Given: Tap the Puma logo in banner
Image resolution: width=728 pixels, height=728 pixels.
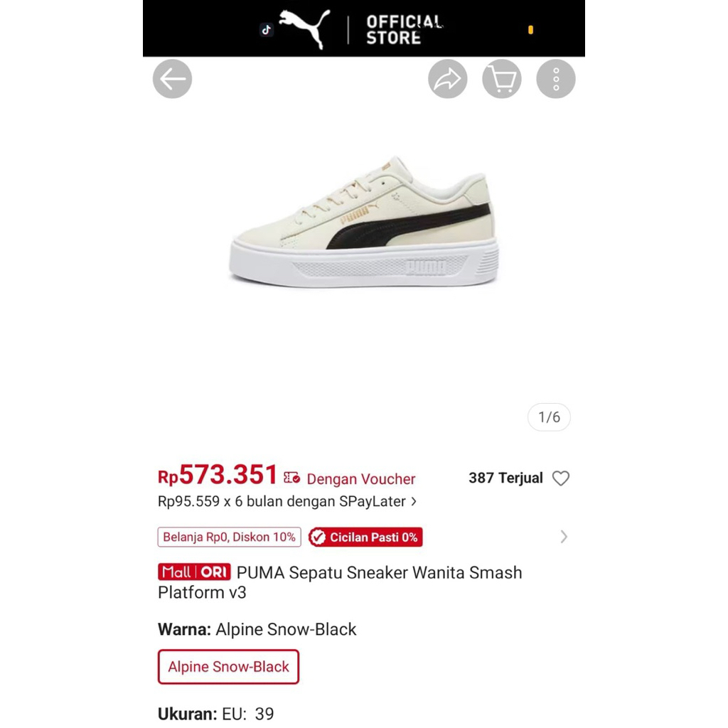Looking at the screenshot, I should click(x=304, y=28).
